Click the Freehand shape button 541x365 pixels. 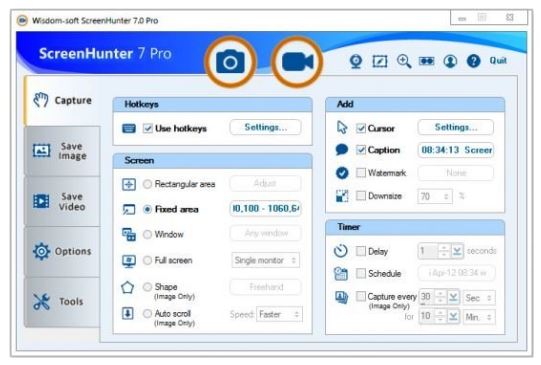(x=265, y=287)
